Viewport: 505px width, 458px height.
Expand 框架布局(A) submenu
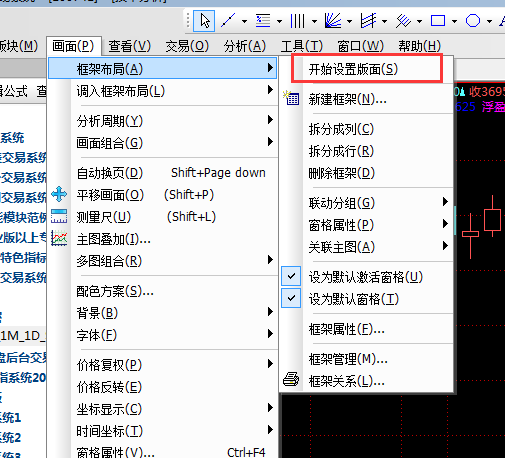tap(163, 68)
